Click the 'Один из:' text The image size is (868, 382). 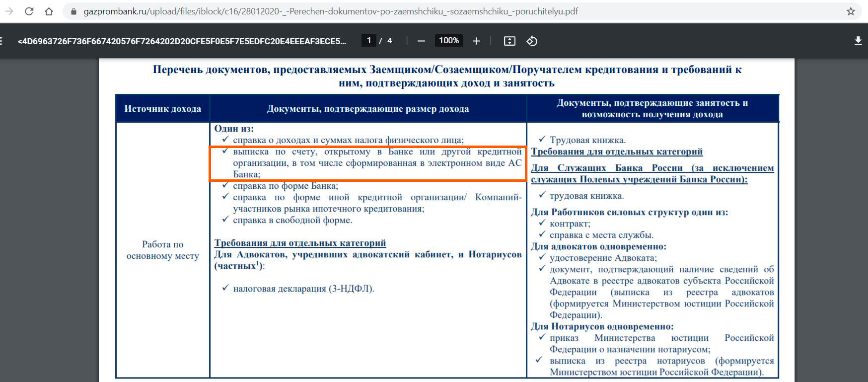tap(234, 128)
